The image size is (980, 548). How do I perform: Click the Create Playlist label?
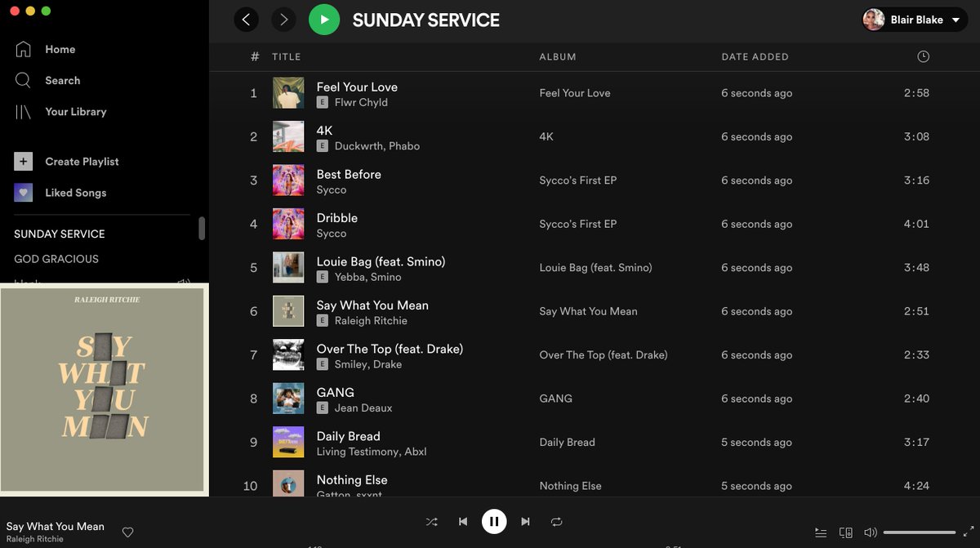[x=82, y=162]
